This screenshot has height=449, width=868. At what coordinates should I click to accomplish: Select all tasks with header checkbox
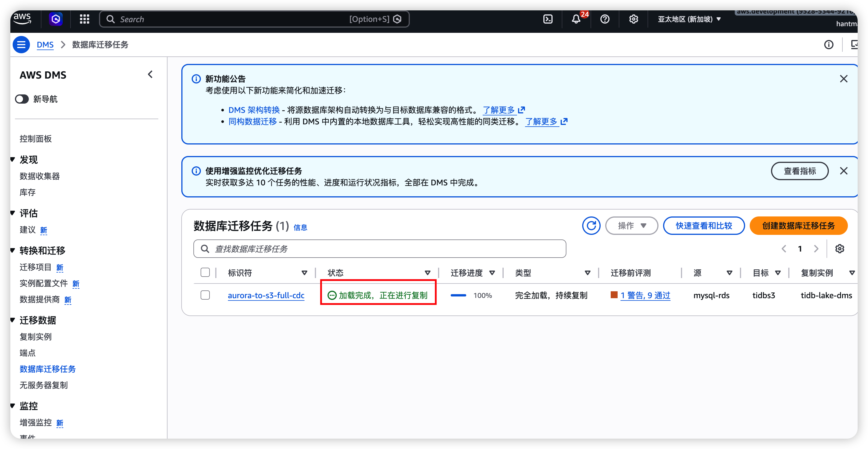[x=205, y=272]
